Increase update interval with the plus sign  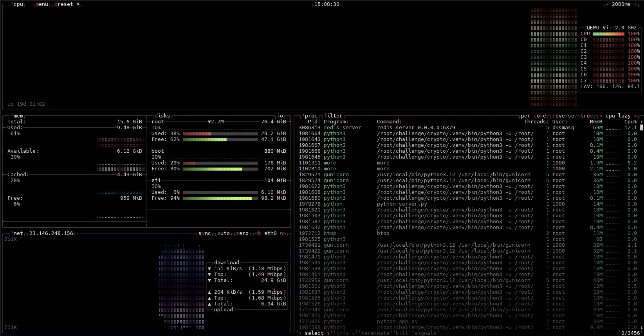coord(635,4)
